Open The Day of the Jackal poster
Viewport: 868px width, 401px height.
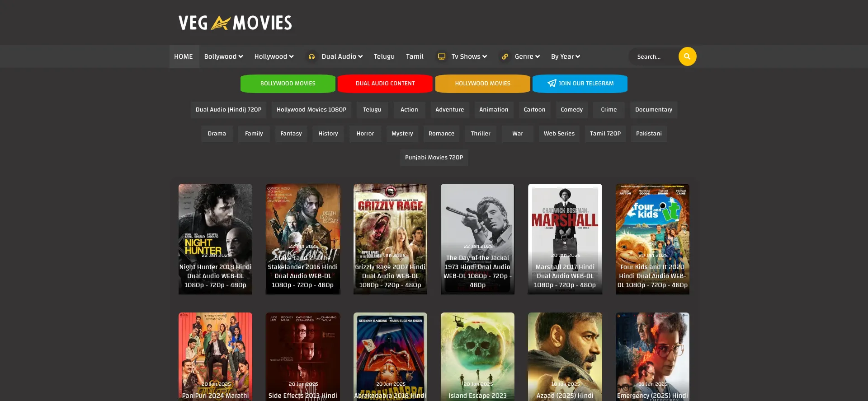pyautogui.click(x=477, y=239)
